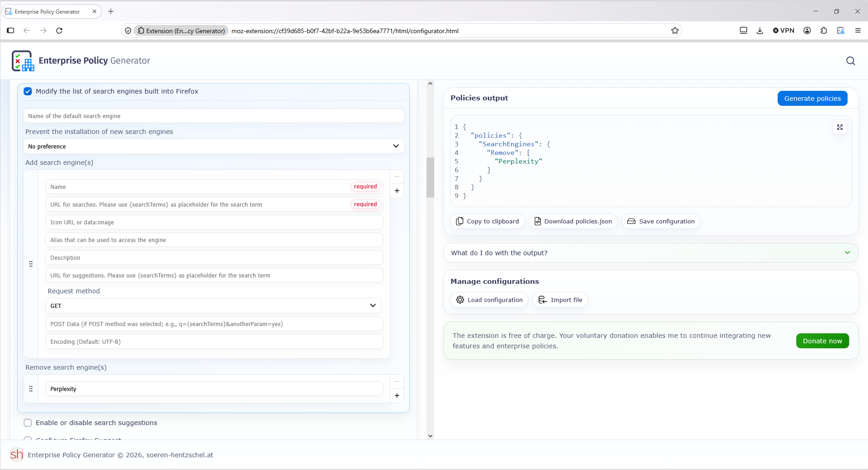Open the Firefox application hamburger menu
Screen dimensions: 868x470
click(x=858, y=30)
